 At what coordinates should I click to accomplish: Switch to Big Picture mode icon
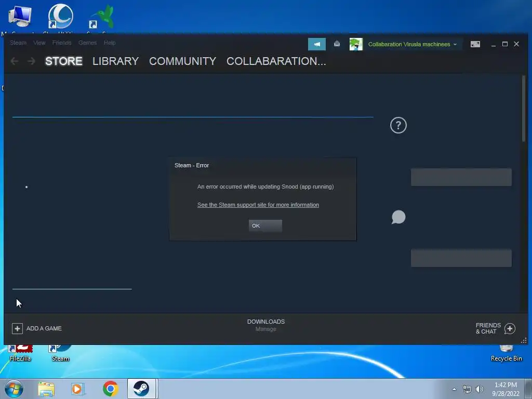[x=475, y=44]
